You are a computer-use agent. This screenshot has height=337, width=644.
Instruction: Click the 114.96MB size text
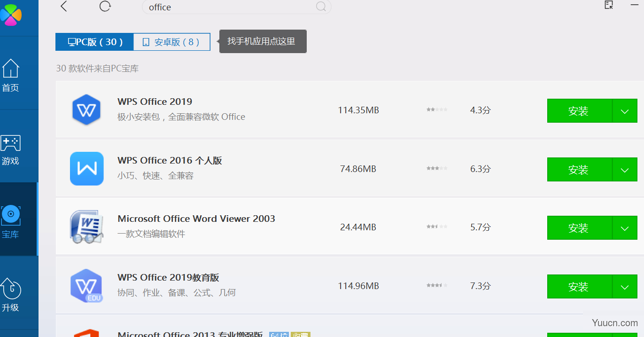pos(358,286)
